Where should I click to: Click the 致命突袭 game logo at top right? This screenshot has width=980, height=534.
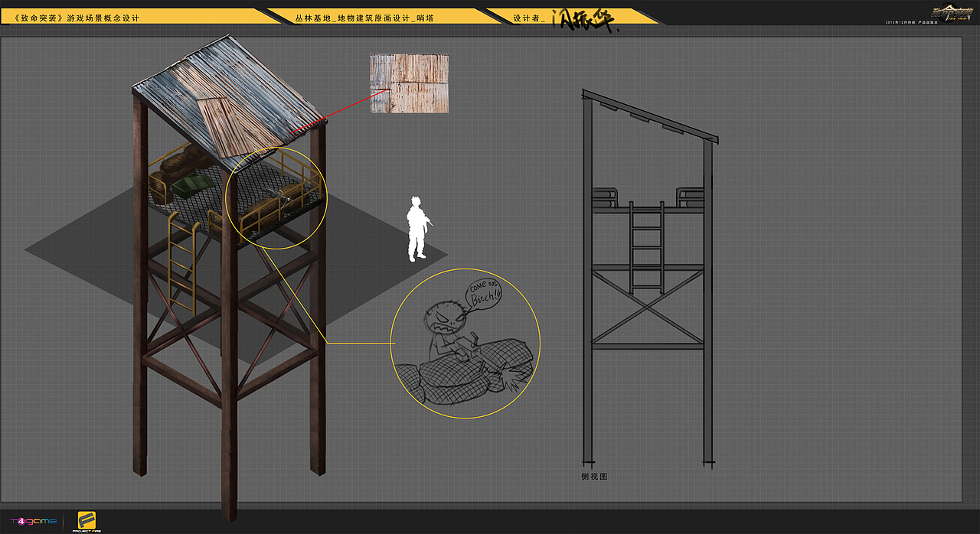coord(953,13)
